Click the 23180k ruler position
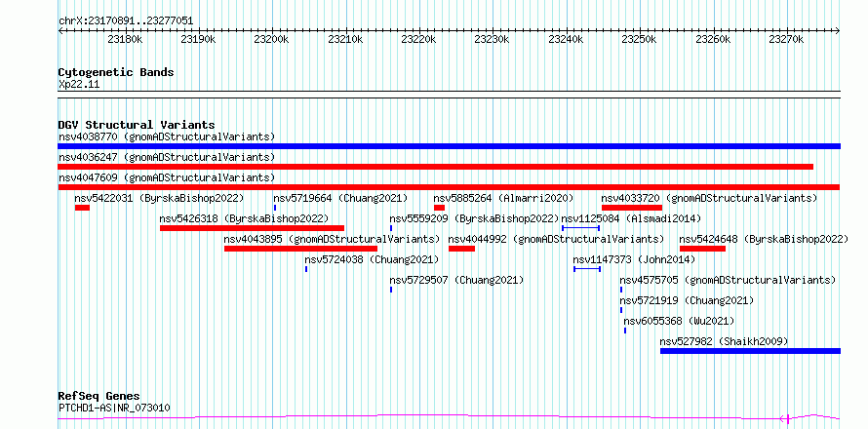Viewport: 868px width, 429px height. pos(126,40)
